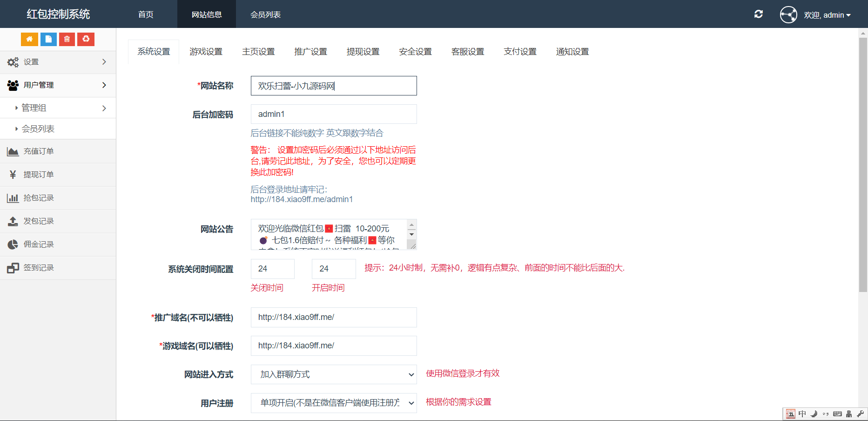Click the user icon in IME bar

pyautogui.click(x=849, y=414)
